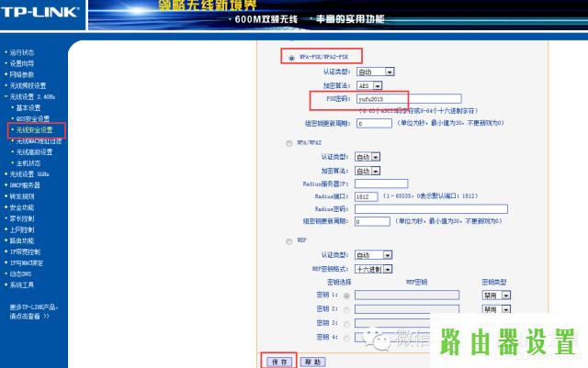Viewport: 588px width, 368px height.
Task: Open the AES 加密算法 dropdown
Action: coord(369,86)
